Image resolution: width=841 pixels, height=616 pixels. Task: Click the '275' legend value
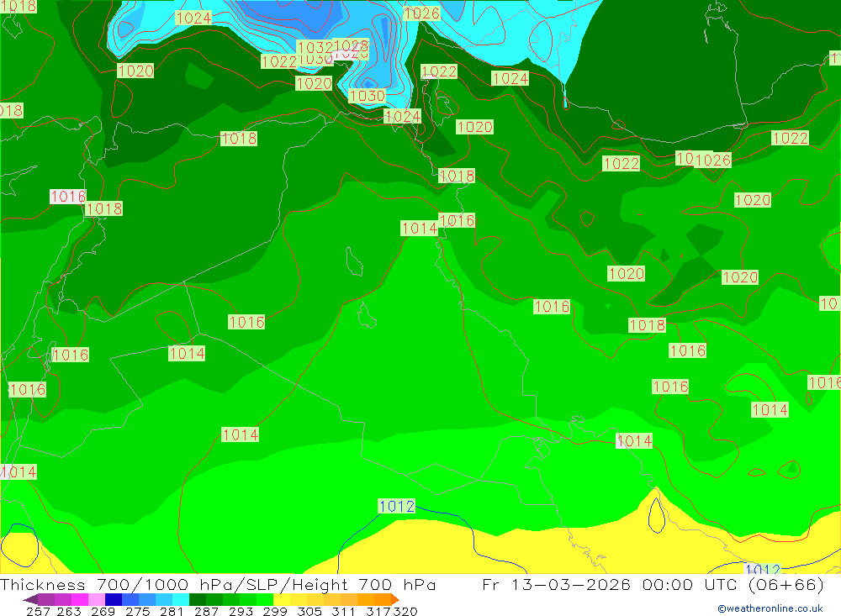137,611
